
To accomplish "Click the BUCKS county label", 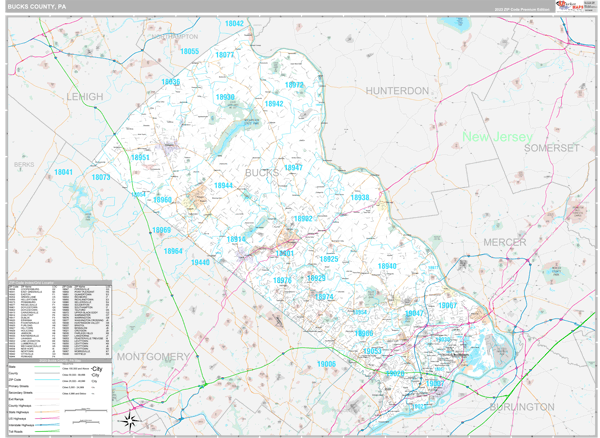I will pyautogui.click(x=262, y=173).
